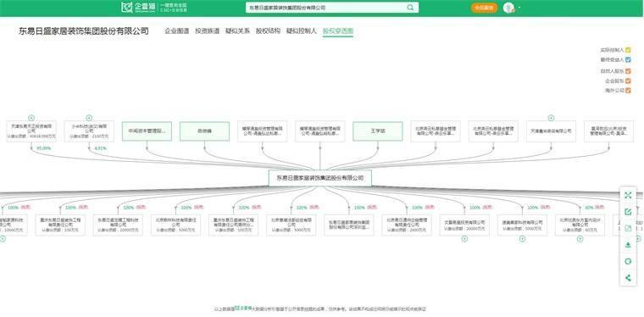Click the edit pencil icon in the side toolbar
This screenshot has height=317, width=644.
(x=628, y=212)
